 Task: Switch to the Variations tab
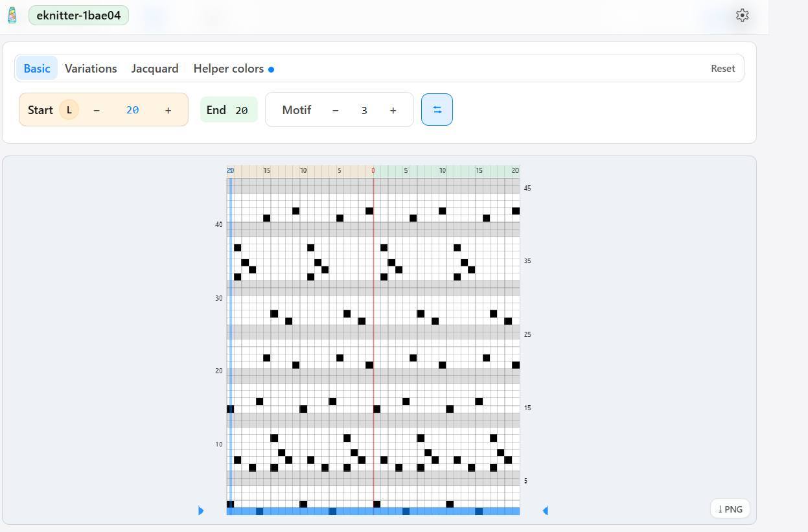click(91, 69)
